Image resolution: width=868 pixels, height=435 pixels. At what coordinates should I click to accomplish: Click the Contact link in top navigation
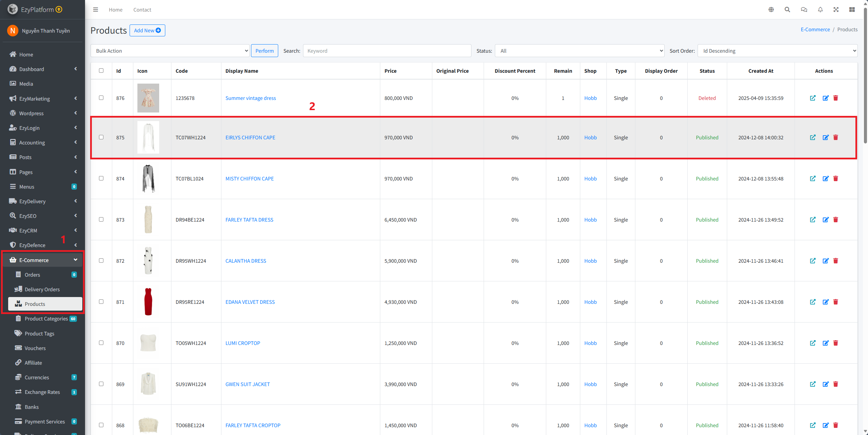point(142,10)
